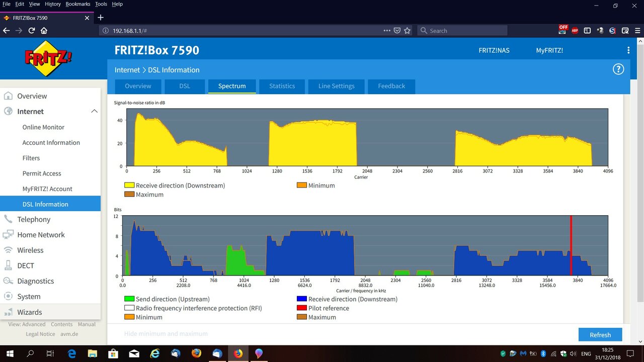The width and height of the screenshot is (644, 362).
Task: Click the View: Advanced link
Action: (27, 324)
